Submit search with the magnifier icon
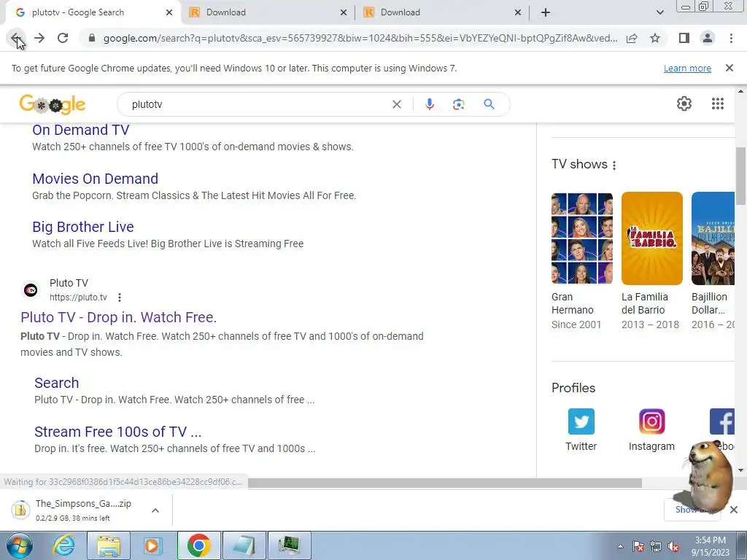The image size is (747, 560). [x=489, y=104]
